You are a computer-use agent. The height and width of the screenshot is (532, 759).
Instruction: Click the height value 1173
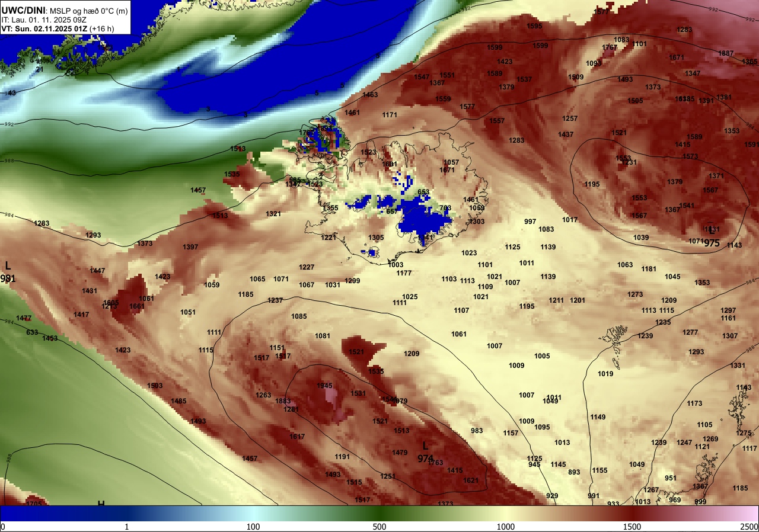click(694, 403)
